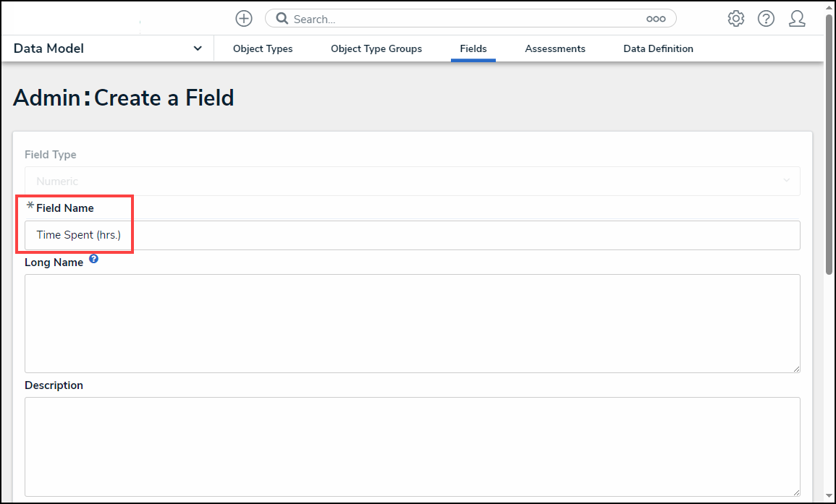Viewport: 836px width, 504px height.
Task: Switch to the Data Definition tab
Action: (x=658, y=49)
